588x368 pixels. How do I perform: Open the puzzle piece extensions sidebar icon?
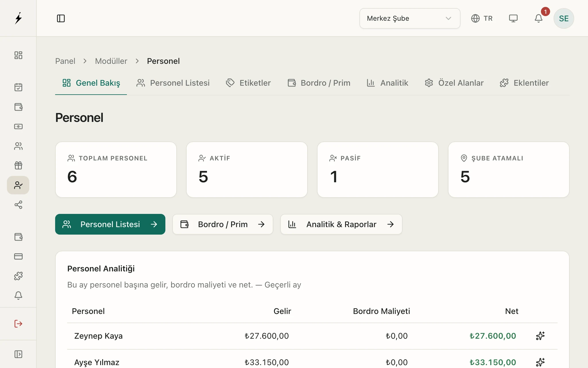click(18, 276)
